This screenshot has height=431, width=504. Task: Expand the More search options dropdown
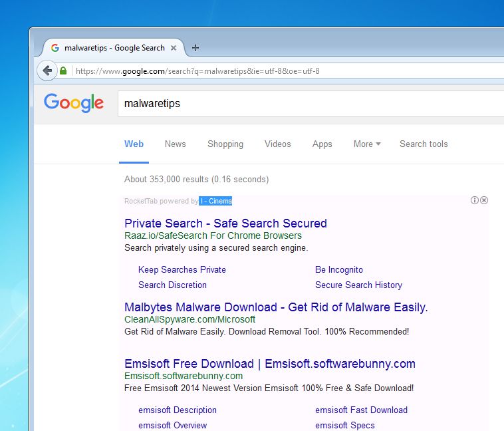367,144
